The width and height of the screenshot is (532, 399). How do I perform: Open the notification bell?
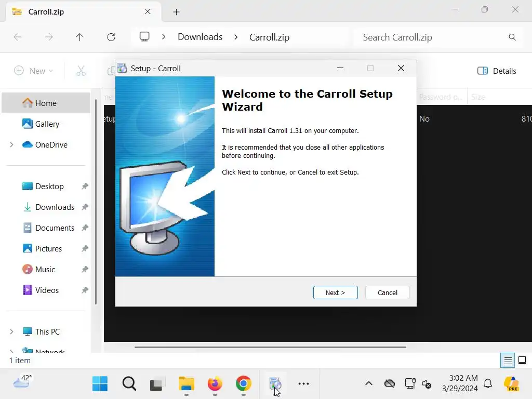click(488, 384)
